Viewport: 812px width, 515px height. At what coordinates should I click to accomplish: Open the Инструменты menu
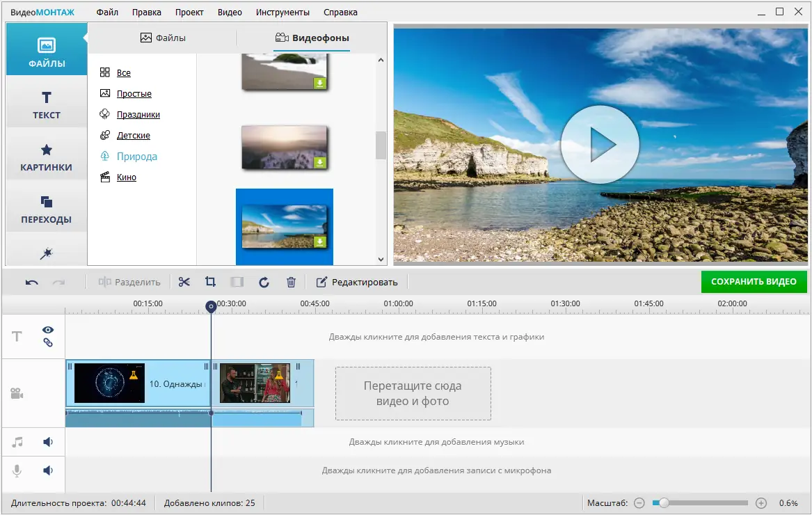pos(282,12)
